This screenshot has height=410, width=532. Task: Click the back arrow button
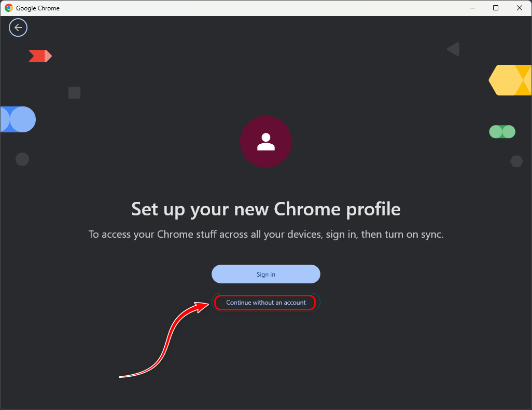[x=18, y=28]
